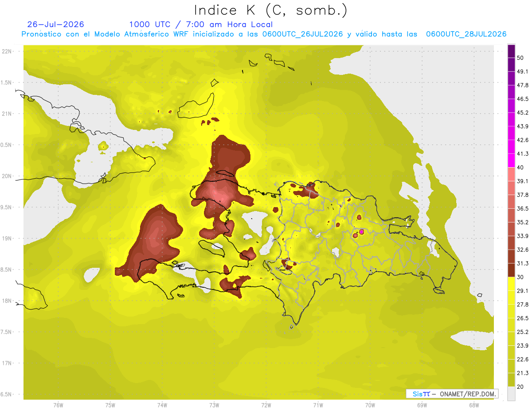Click the '20N' latitude label
The image size is (532, 411).
(x=7, y=176)
